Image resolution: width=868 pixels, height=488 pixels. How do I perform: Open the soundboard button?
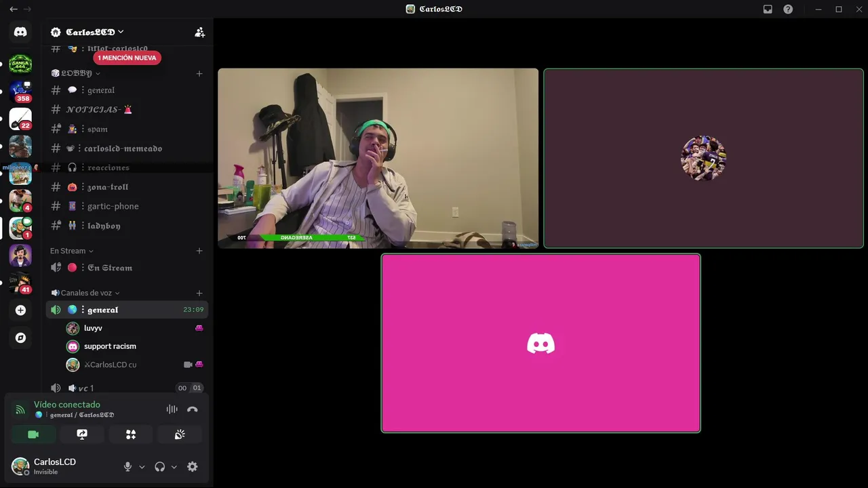(180, 434)
